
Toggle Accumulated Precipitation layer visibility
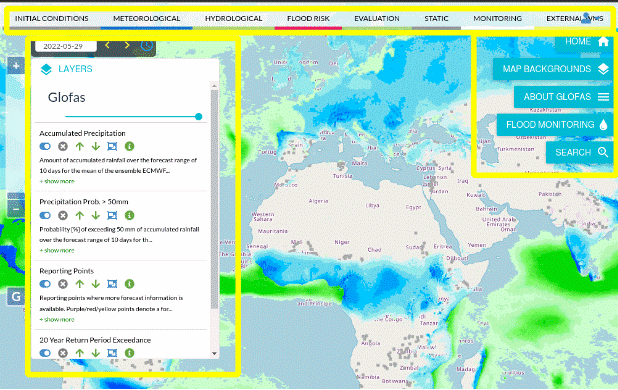pos(45,147)
